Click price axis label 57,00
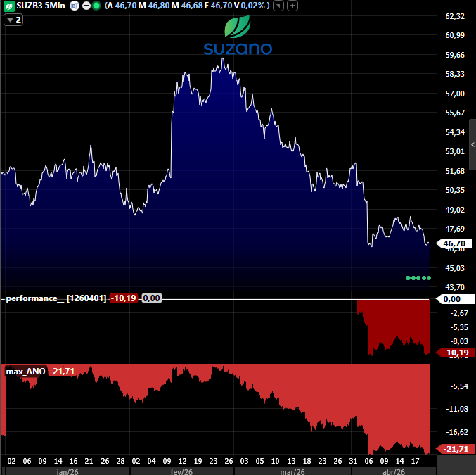 (455, 94)
